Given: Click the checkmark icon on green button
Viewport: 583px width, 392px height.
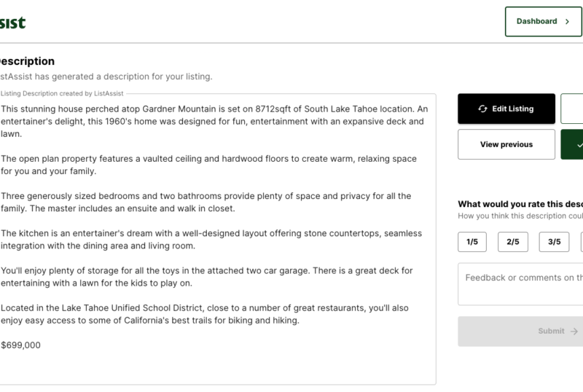Looking at the screenshot, I should pos(579,145).
